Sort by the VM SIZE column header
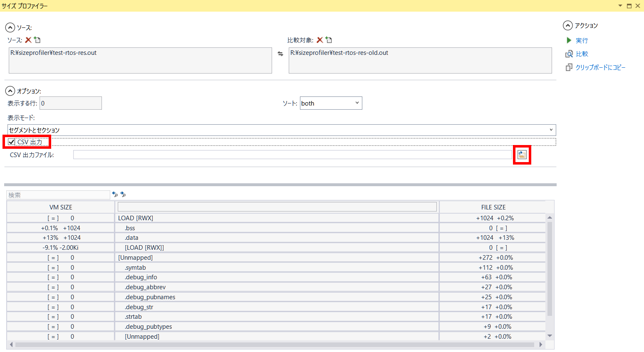The height and width of the screenshot is (352, 644). pyautogui.click(x=61, y=207)
